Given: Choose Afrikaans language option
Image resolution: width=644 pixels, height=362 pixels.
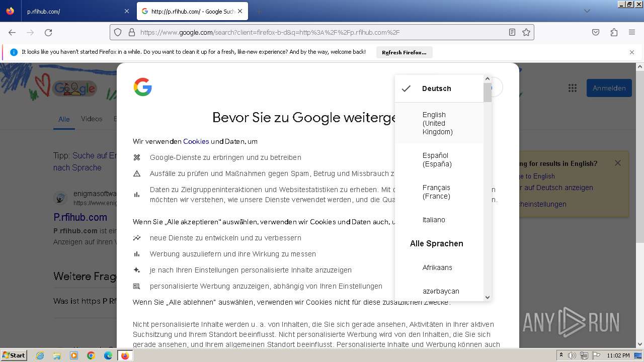Looking at the screenshot, I should pos(439,267).
